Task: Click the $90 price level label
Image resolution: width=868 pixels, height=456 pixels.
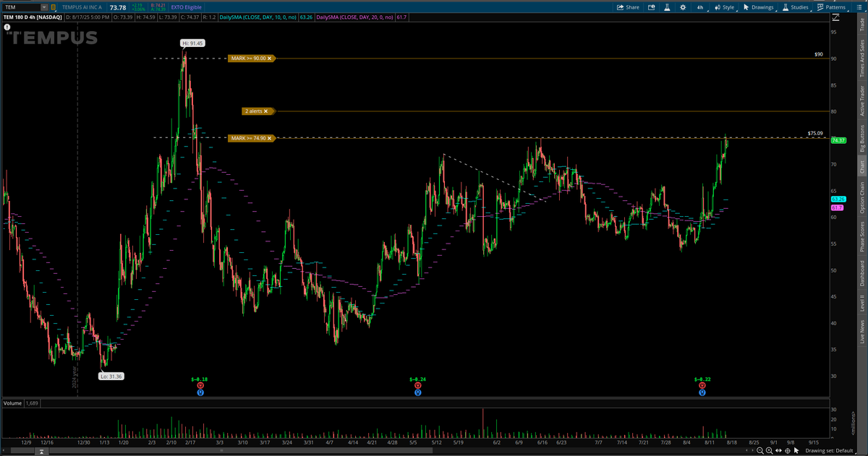Action: 818,54
